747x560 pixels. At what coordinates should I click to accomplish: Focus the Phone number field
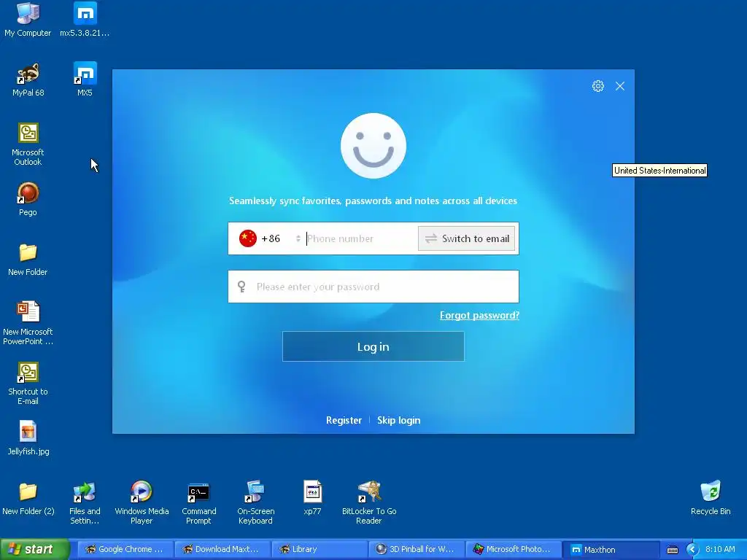(x=361, y=238)
